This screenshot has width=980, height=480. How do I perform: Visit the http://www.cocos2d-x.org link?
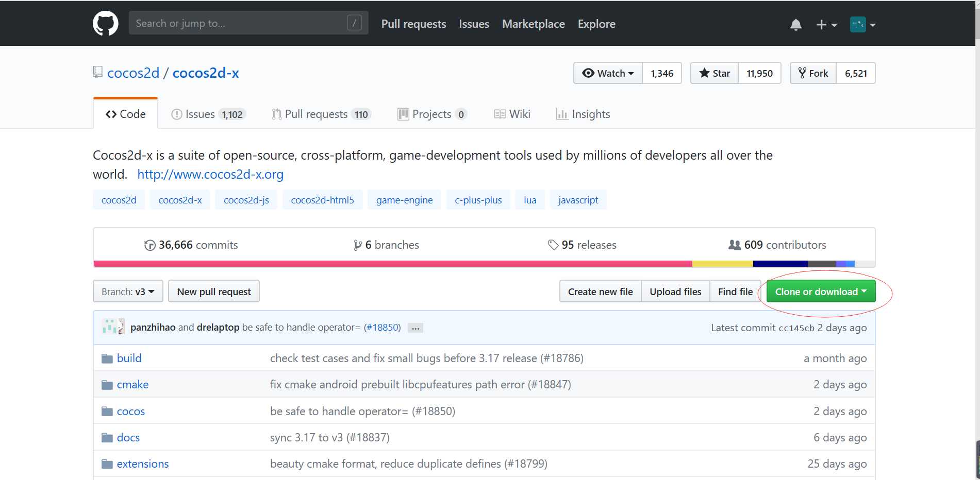pyautogui.click(x=210, y=174)
